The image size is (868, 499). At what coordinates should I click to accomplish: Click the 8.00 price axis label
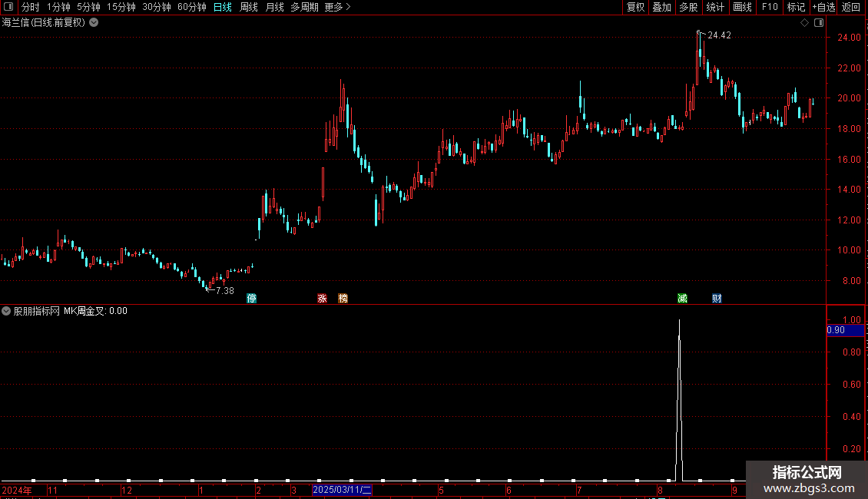[851, 281]
